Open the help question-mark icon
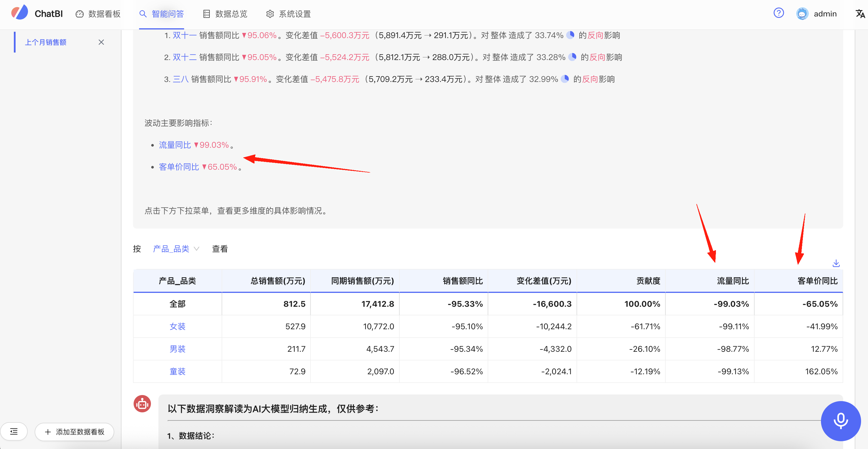 pyautogui.click(x=779, y=13)
